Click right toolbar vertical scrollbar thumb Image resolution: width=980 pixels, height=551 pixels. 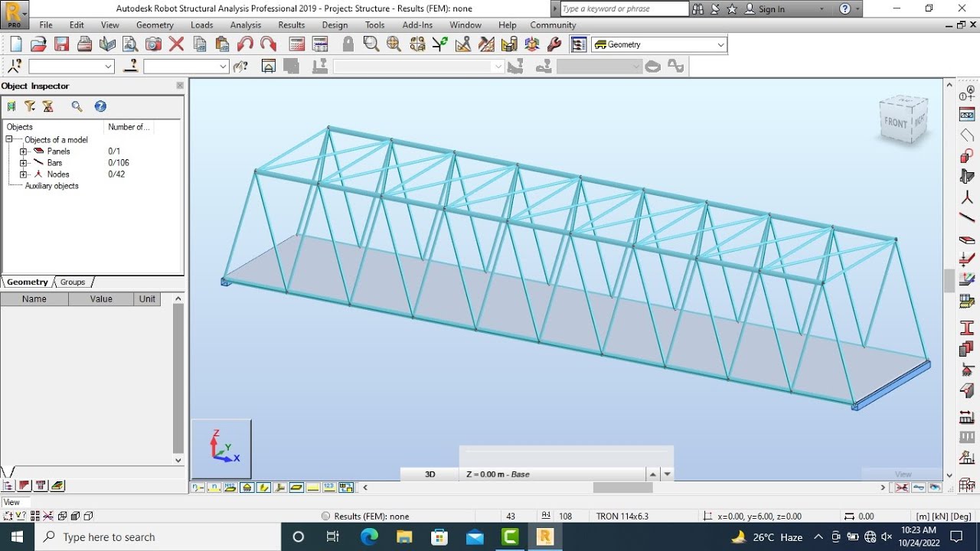[949, 281]
